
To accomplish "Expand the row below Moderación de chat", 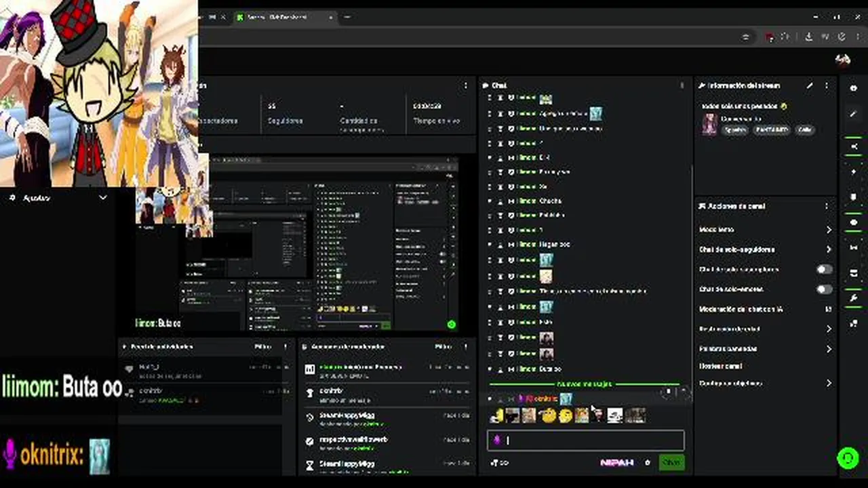I will click(x=829, y=329).
